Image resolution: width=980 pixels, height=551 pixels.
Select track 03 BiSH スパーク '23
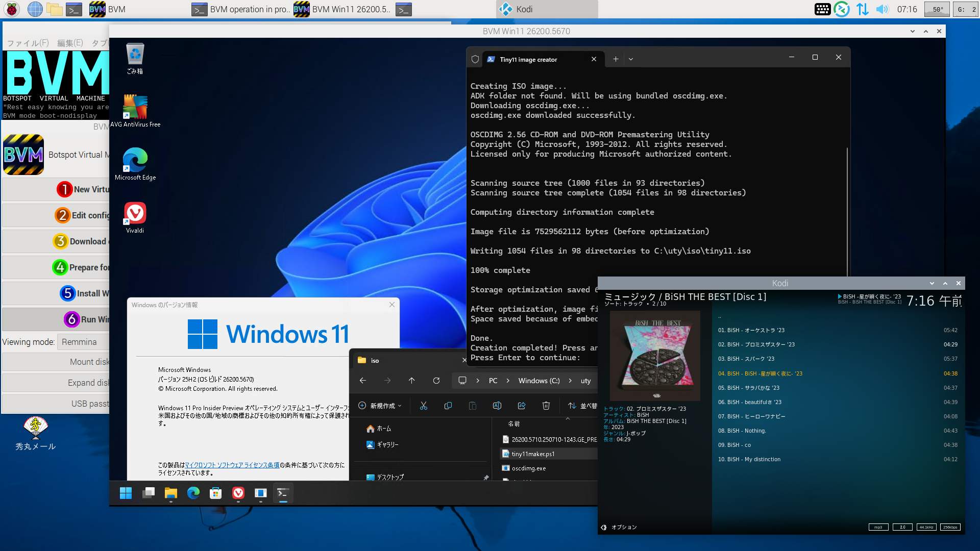click(837, 359)
